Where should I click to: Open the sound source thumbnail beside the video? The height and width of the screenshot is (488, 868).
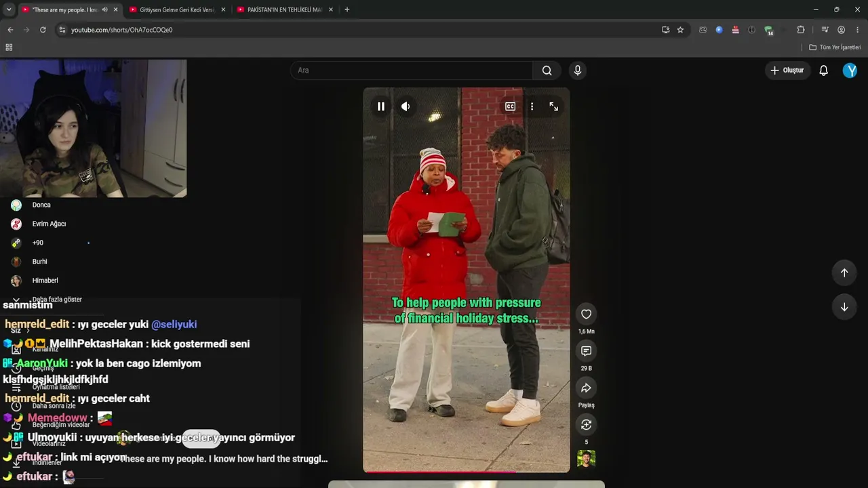click(587, 459)
